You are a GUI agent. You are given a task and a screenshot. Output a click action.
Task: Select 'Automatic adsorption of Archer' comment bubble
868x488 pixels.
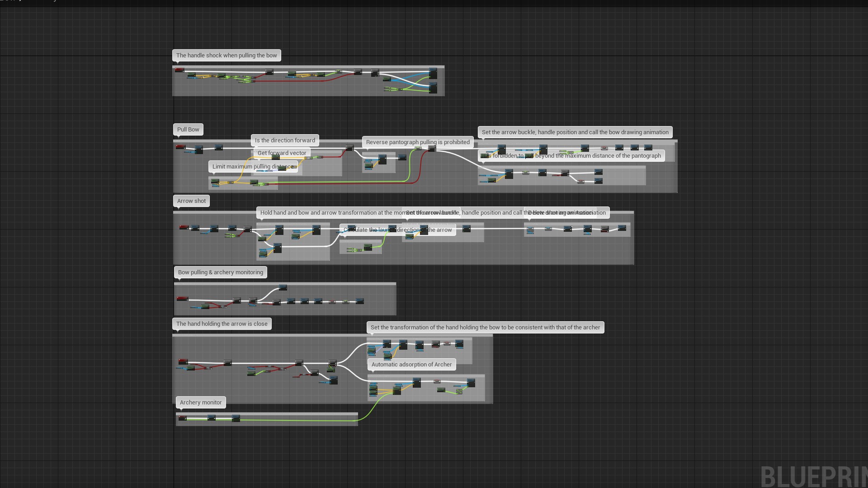411,365
